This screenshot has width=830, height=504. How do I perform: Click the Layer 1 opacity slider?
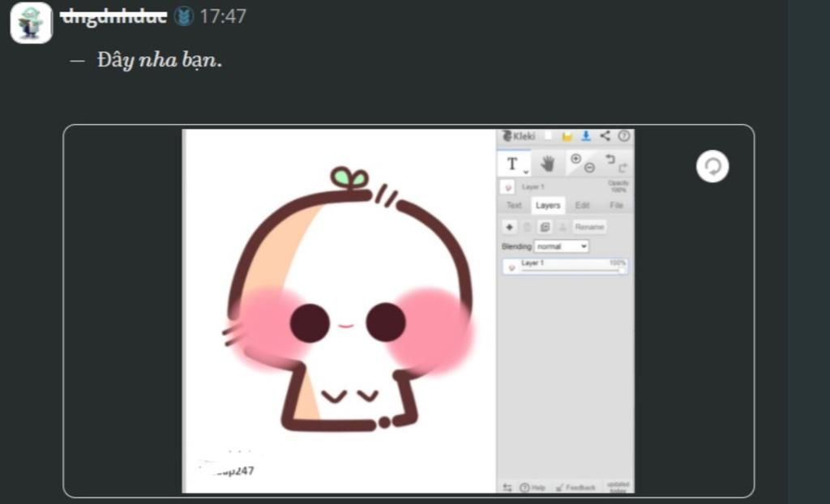point(571,271)
